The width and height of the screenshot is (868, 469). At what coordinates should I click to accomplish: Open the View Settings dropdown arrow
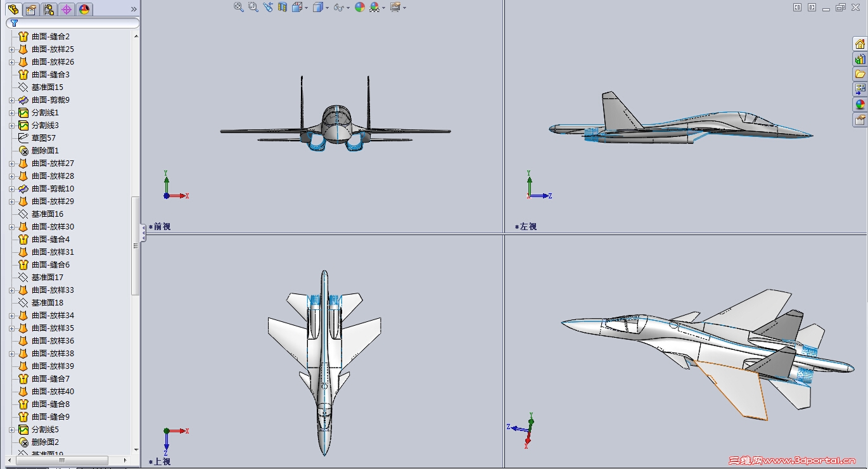coord(405,8)
